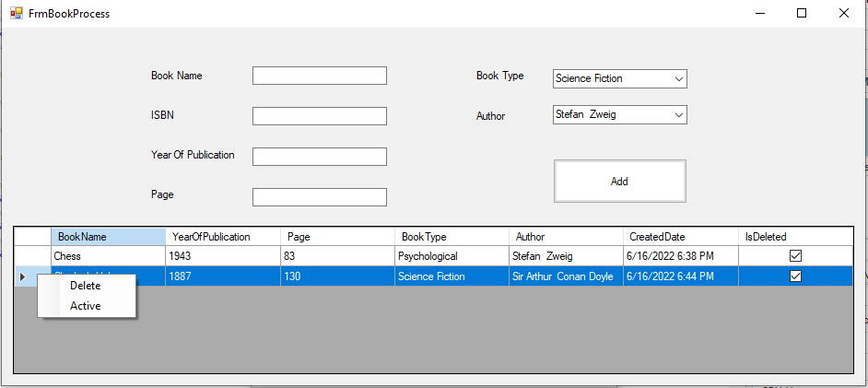Click into the Book Name input field
The image size is (868, 388).
click(x=320, y=76)
